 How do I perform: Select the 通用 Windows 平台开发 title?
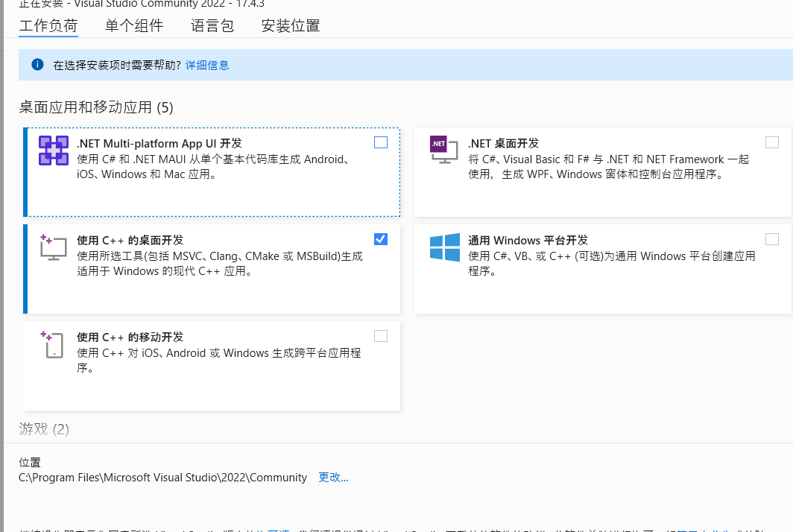(x=528, y=240)
